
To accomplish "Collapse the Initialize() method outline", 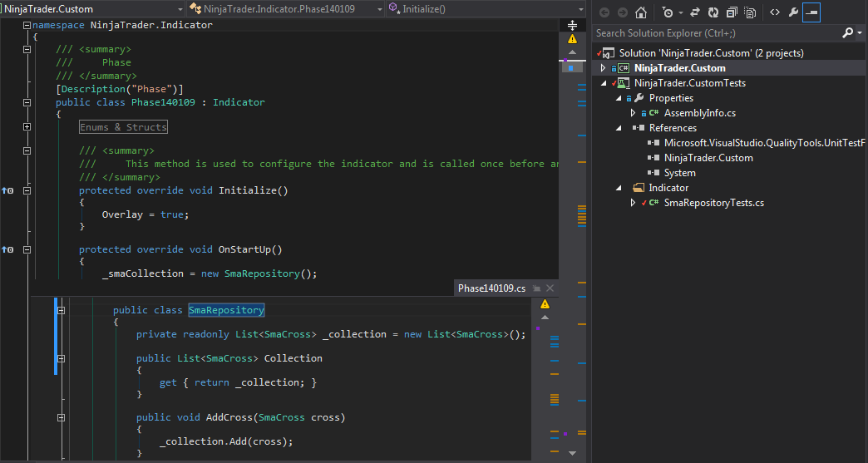I will coord(27,191).
